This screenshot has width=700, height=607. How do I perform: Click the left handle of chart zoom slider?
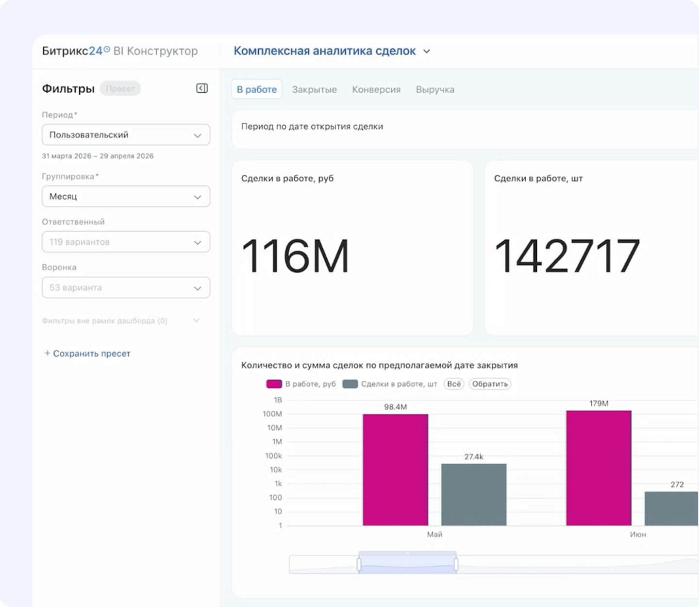[x=359, y=564]
